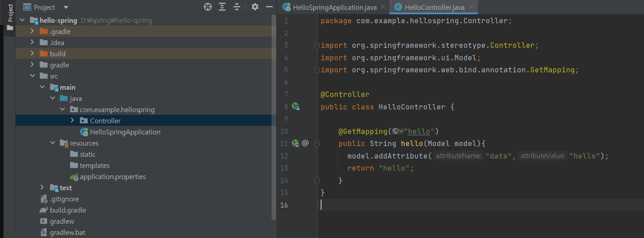Click the application.properties Spring leaf icon
This screenshot has width=644, height=238.
(x=74, y=177)
